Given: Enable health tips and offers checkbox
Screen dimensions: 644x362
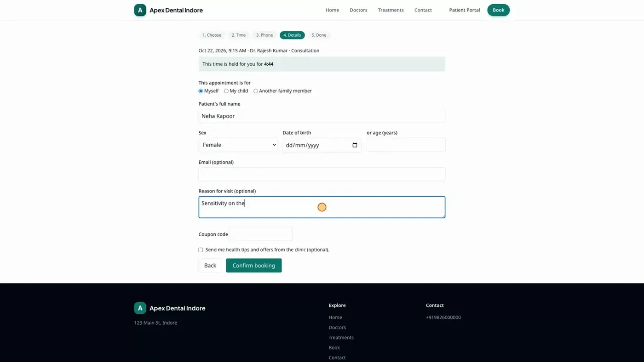Looking at the screenshot, I should tap(201, 250).
